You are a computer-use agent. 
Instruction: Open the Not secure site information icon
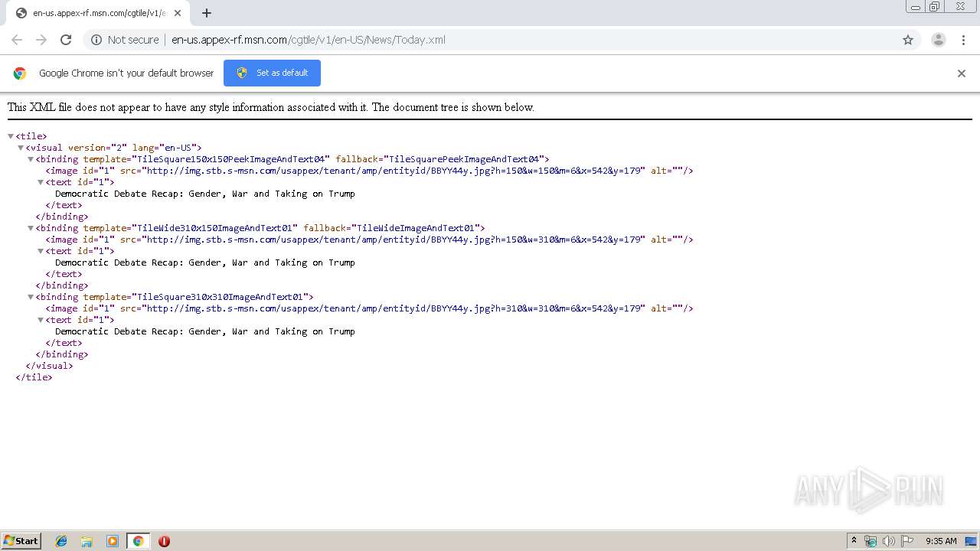96,40
